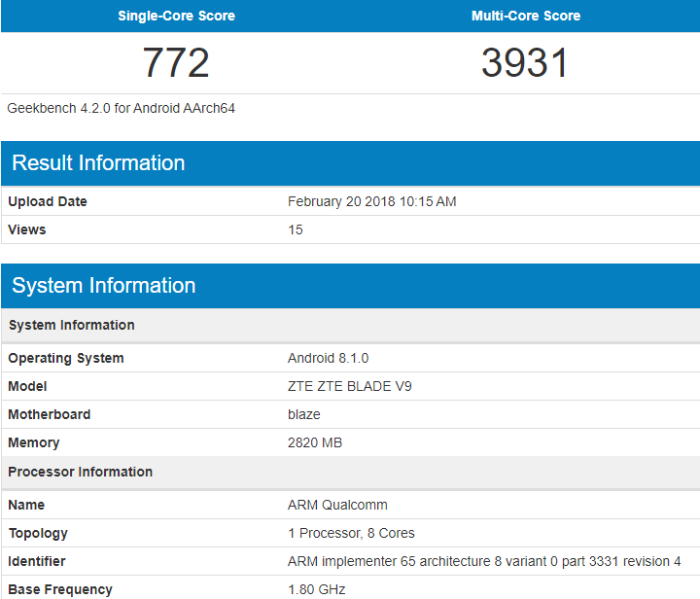
Task: Select the February 20 2018 10:15 AM value
Action: [x=371, y=201]
